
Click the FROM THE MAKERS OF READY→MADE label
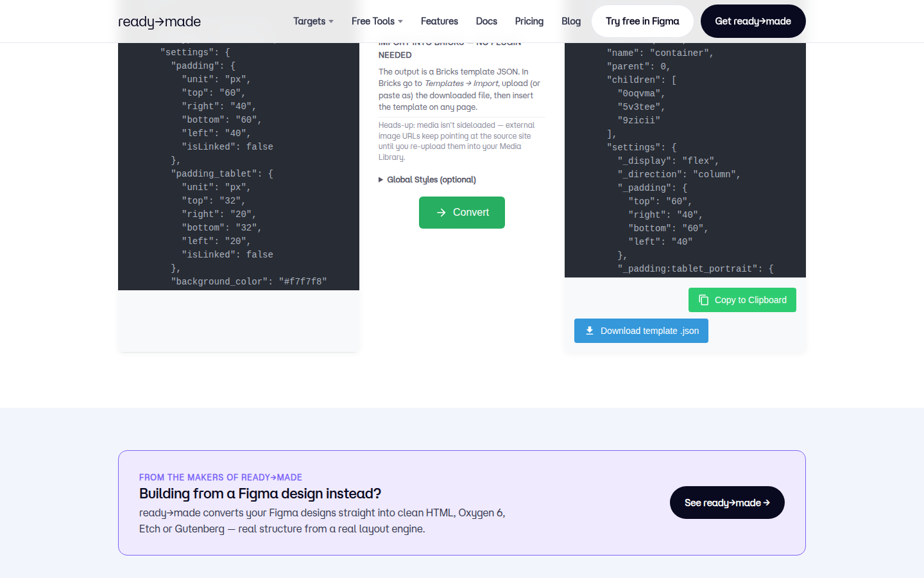point(221,477)
